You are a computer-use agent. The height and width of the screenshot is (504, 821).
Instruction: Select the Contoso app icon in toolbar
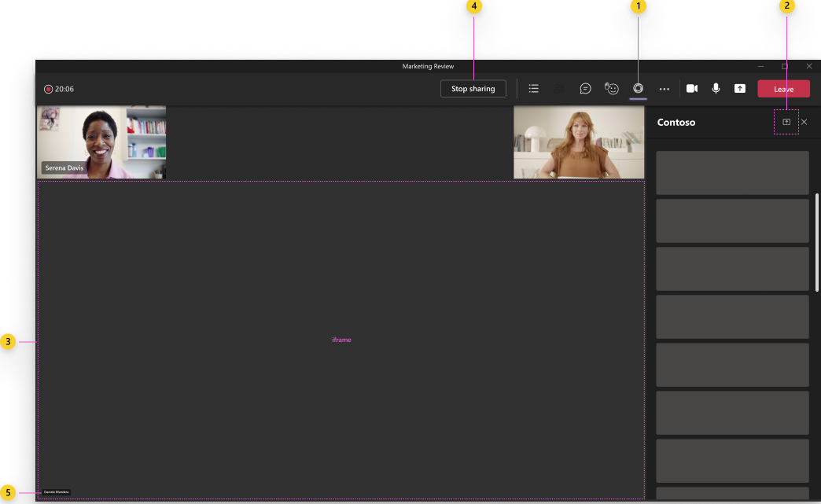click(x=638, y=88)
